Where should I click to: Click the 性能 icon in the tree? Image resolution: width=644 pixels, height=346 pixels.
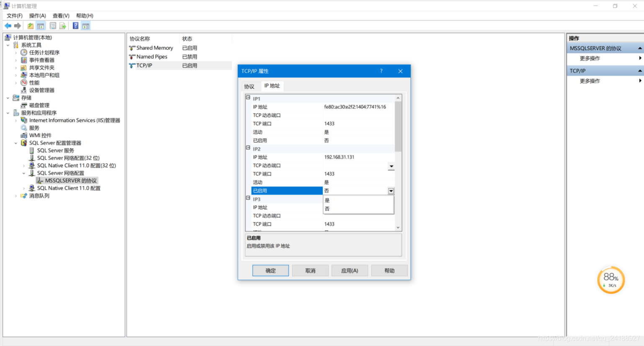[24, 82]
